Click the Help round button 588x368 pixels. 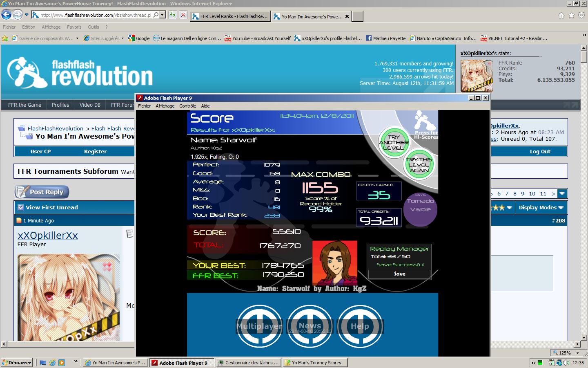pyautogui.click(x=360, y=326)
